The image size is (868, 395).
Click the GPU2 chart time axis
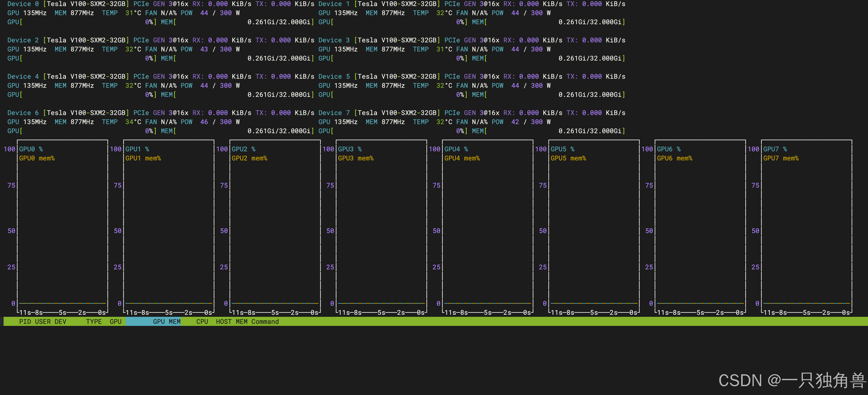pos(275,313)
